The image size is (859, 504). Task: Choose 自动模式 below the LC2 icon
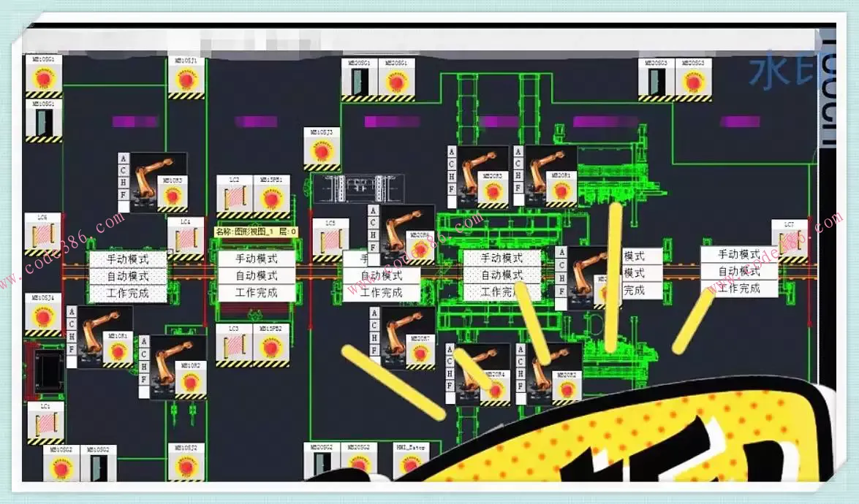pos(257,275)
